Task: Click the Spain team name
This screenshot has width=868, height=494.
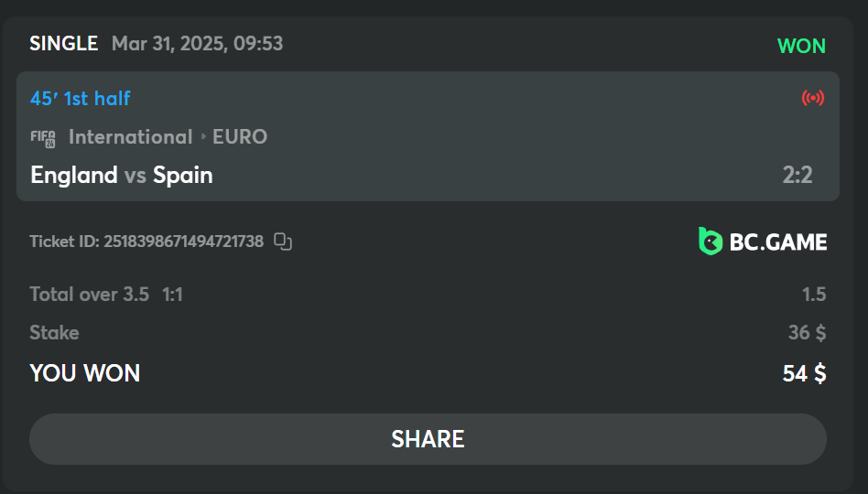Action: pos(183,175)
